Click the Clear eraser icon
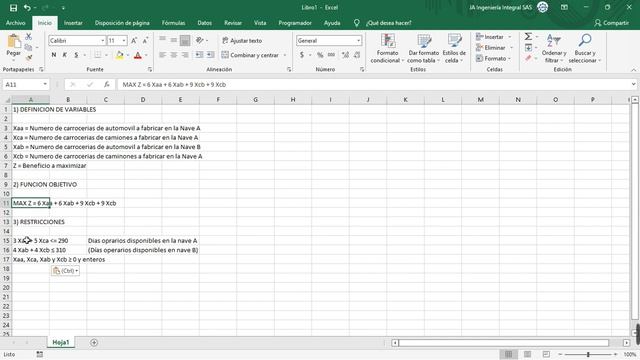The width and height of the screenshot is (640, 360). 529,58
